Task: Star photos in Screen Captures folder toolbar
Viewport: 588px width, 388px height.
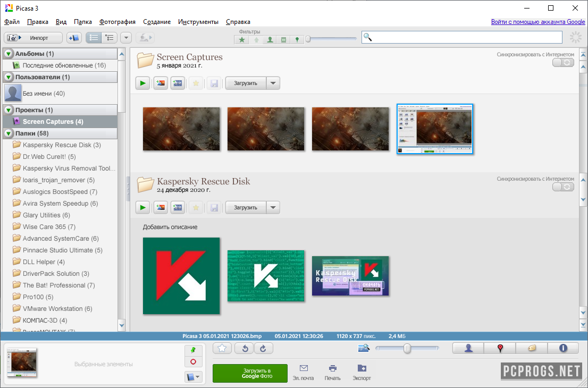Action: pyautogui.click(x=196, y=83)
